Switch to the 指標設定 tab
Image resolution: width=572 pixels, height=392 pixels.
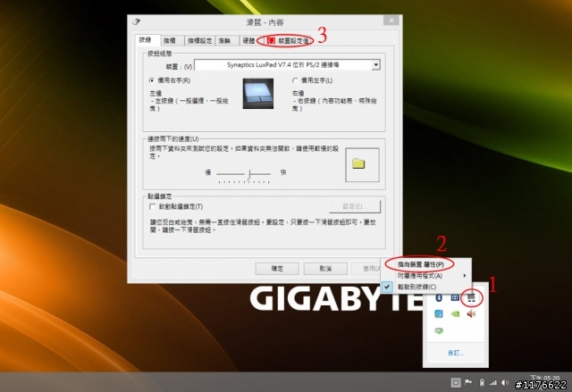click(199, 41)
